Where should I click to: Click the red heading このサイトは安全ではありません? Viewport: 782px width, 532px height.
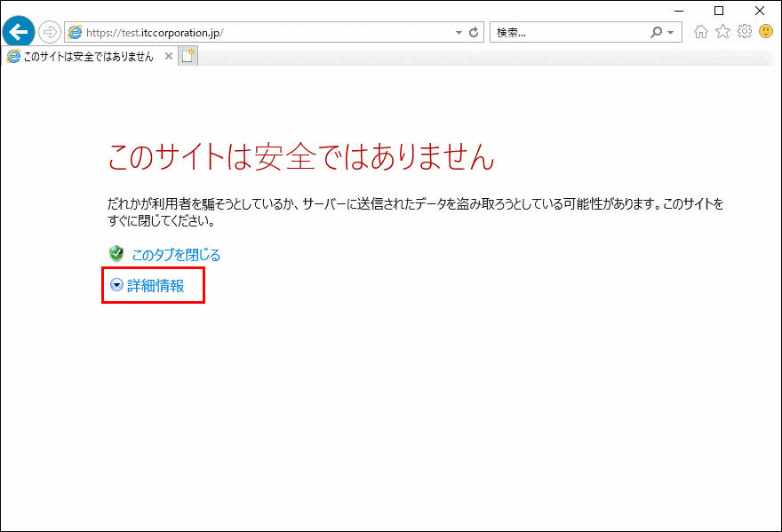click(x=300, y=156)
